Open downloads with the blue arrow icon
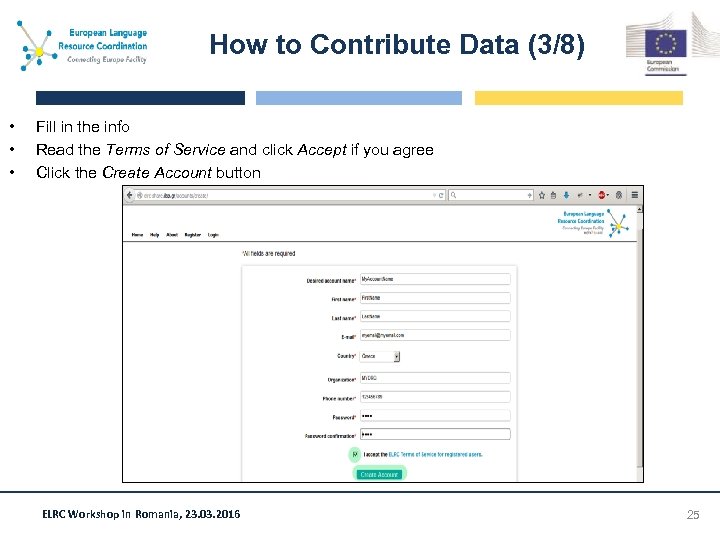This screenshot has width=720, height=540. pyautogui.click(x=567, y=195)
